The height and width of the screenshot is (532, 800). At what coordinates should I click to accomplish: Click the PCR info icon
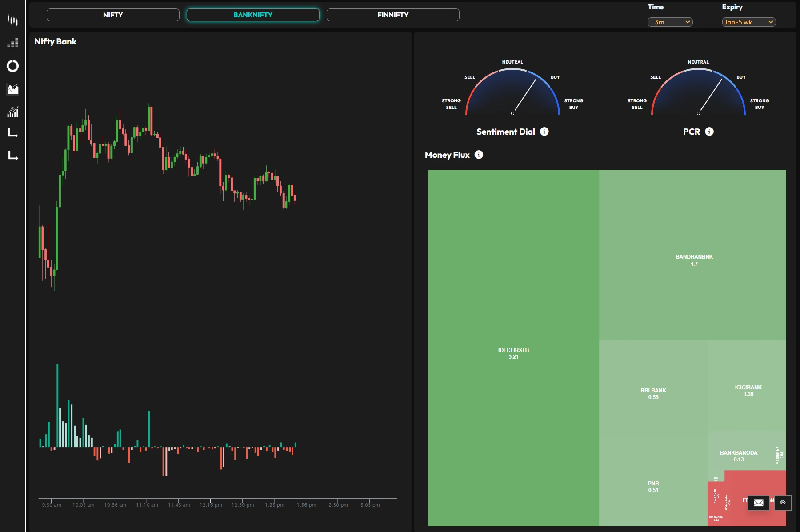click(x=709, y=132)
